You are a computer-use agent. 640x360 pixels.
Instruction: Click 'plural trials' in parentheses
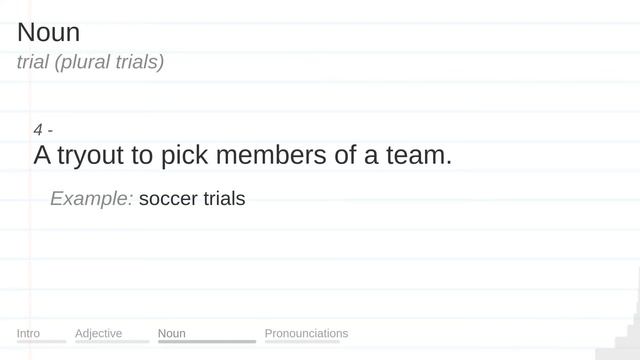pos(109,62)
